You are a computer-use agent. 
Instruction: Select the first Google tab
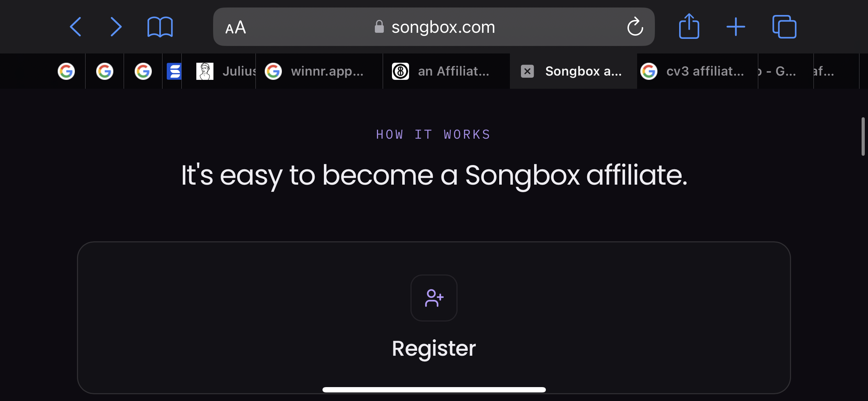coord(66,71)
